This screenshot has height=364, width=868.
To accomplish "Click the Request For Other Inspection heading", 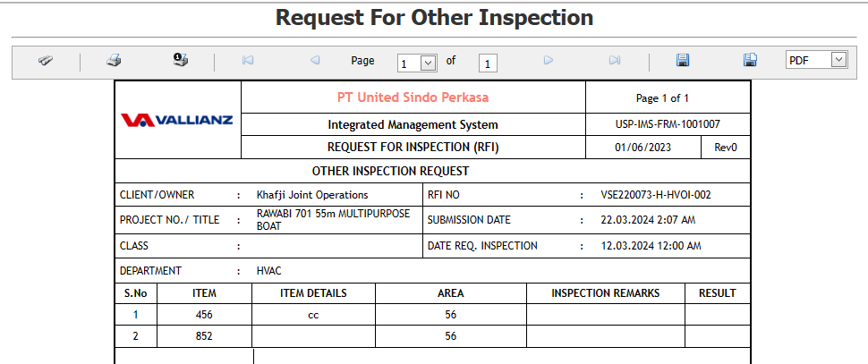I will coord(434,18).
